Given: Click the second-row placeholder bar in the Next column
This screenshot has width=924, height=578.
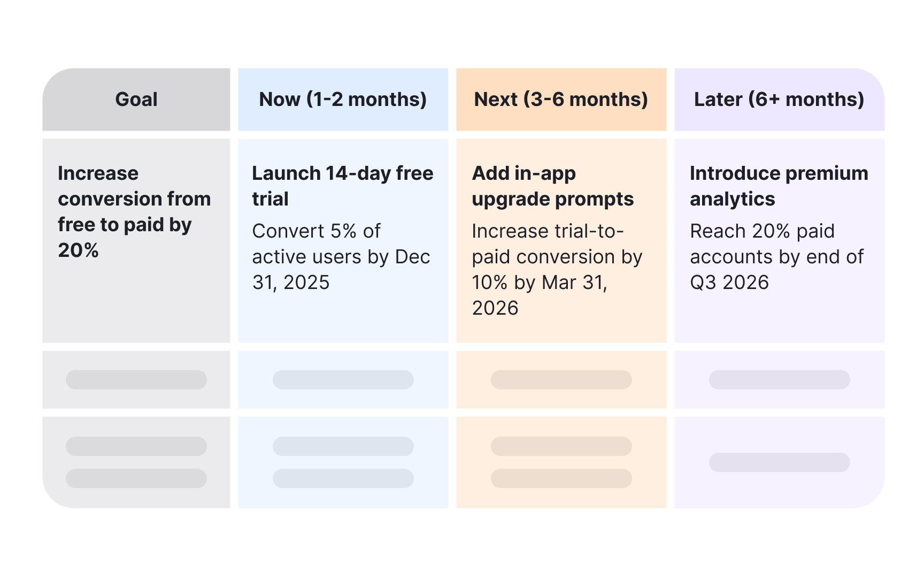Looking at the screenshot, I should (561, 379).
